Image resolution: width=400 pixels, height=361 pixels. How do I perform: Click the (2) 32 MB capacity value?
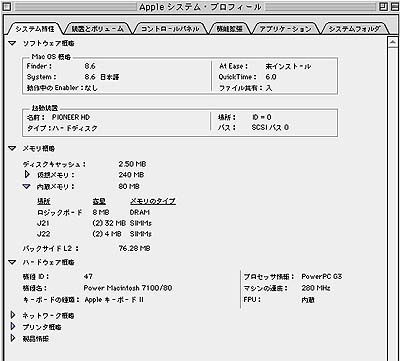109,223
